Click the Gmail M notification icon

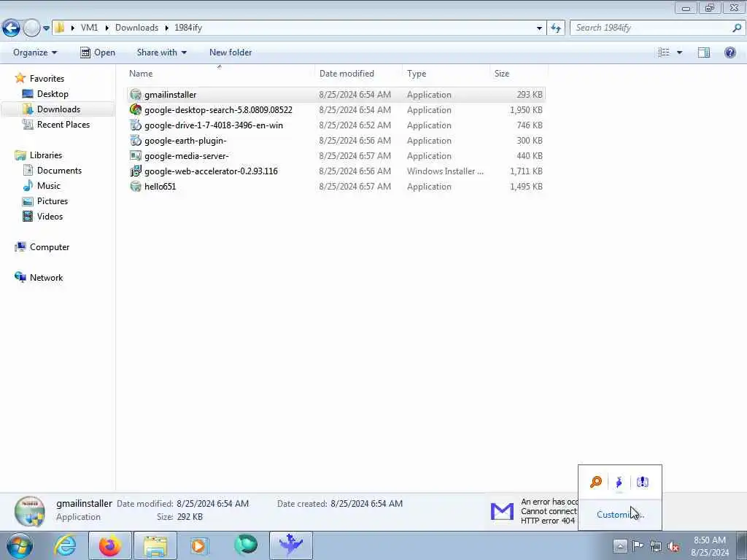pos(502,511)
